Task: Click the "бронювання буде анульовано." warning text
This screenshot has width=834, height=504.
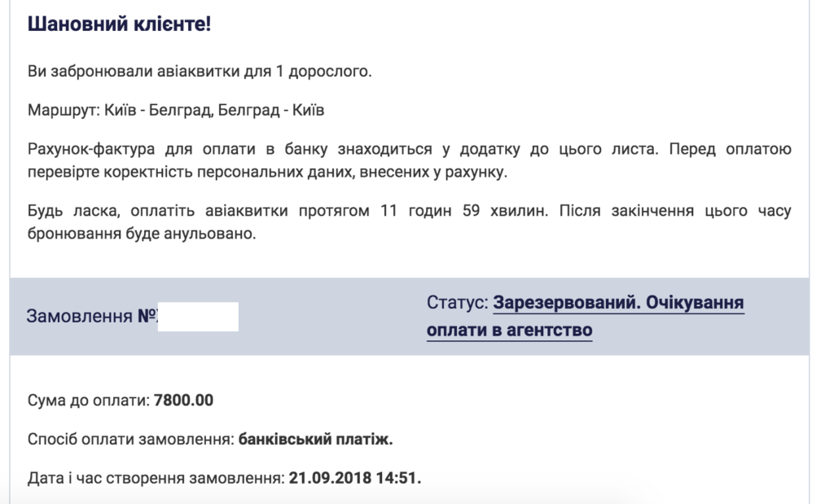Action: [142, 234]
